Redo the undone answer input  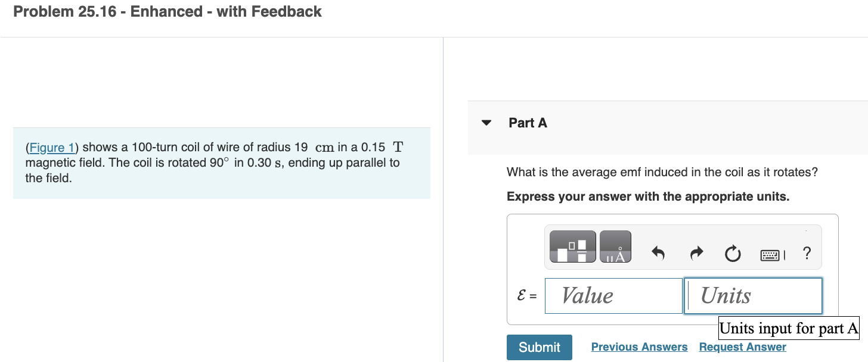[x=696, y=254]
